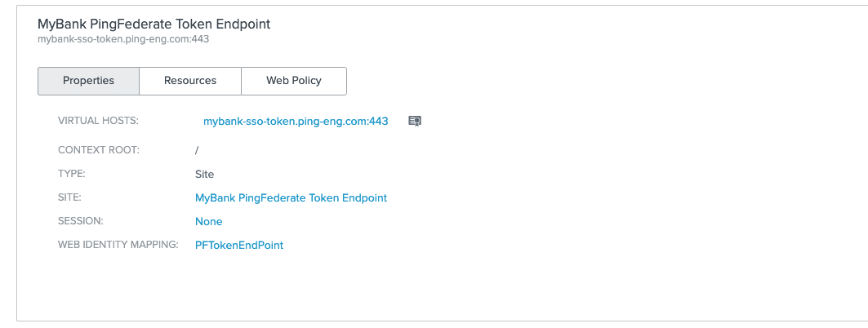
Task: Follow the blue Site link MyBank PingFederate Token Endpoint
Action: tap(292, 198)
